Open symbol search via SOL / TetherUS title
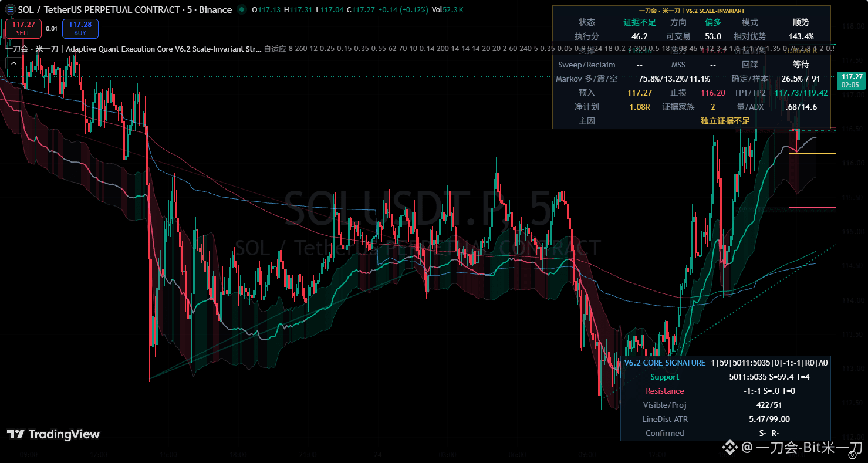The height and width of the screenshot is (463, 868). point(125,10)
